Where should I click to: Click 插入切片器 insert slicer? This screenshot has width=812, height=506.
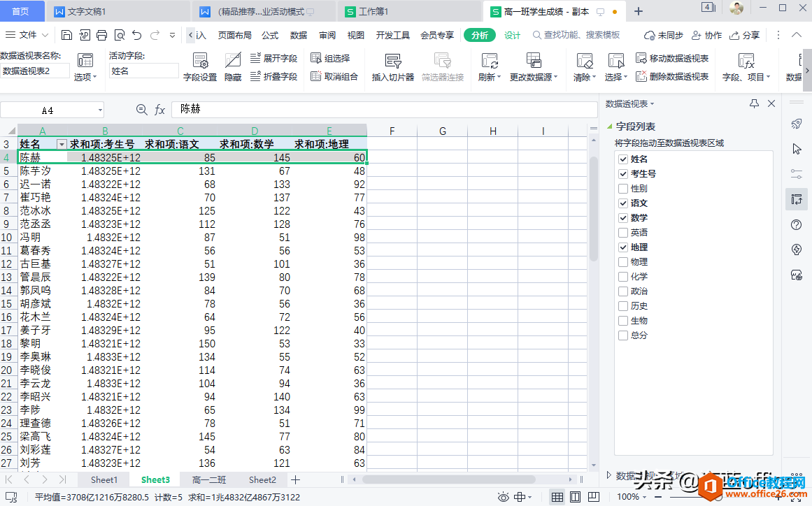point(393,67)
